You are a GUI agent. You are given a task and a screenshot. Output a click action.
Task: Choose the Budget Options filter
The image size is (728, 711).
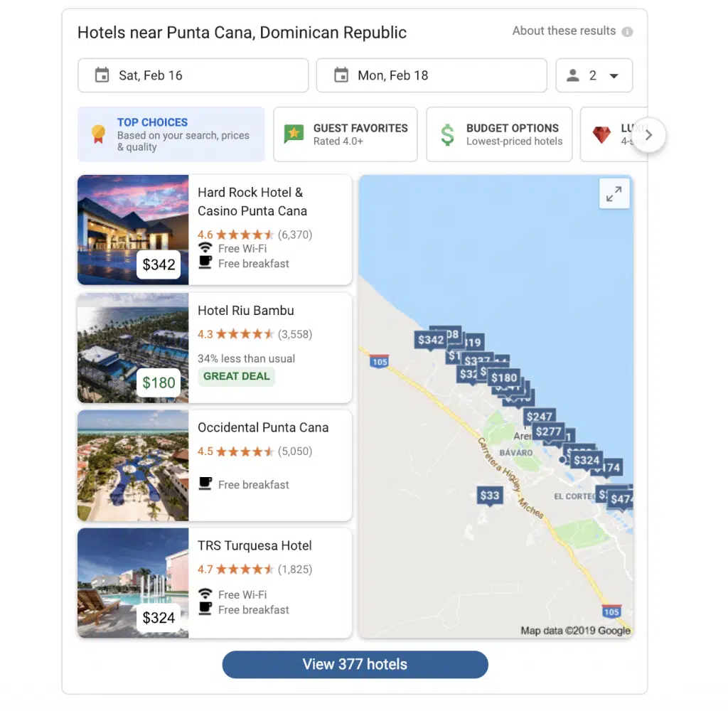pyautogui.click(x=499, y=134)
